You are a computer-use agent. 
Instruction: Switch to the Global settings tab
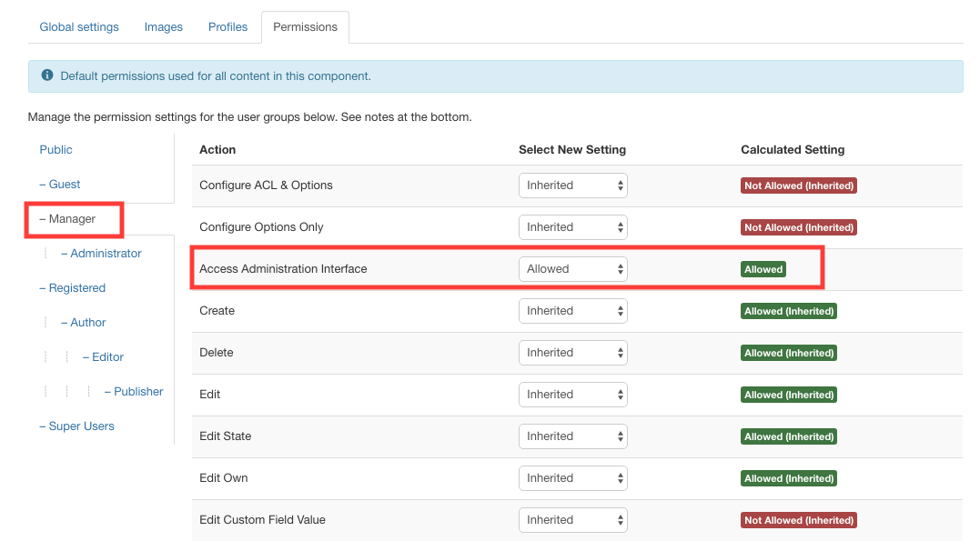click(78, 26)
